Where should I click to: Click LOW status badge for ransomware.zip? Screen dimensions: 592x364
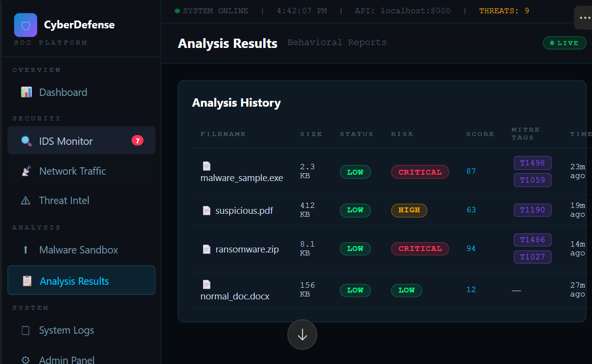coord(355,249)
